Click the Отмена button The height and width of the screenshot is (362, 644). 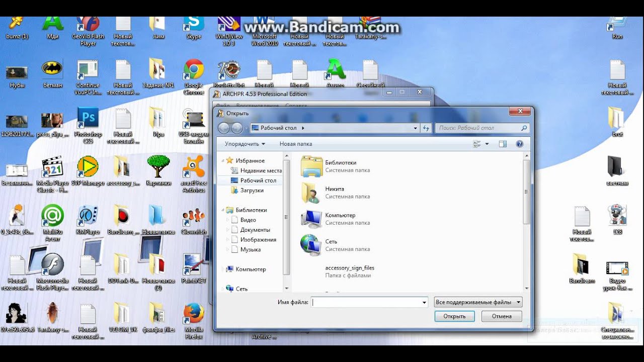pyautogui.click(x=502, y=316)
